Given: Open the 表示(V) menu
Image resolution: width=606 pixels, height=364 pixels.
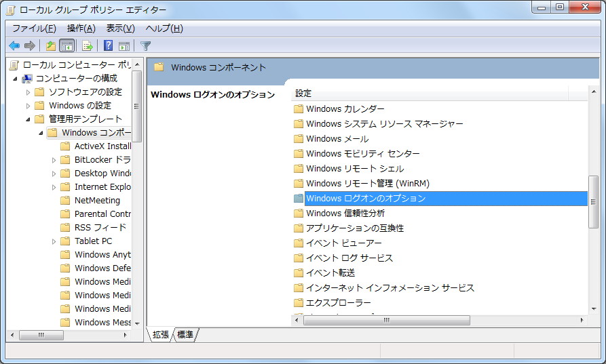Looking at the screenshot, I should pos(121,28).
